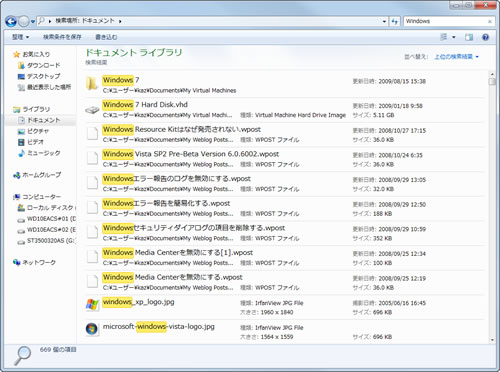Click the 最近表示した場所 icon
Screen dimensions: 500x372
tap(21, 87)
